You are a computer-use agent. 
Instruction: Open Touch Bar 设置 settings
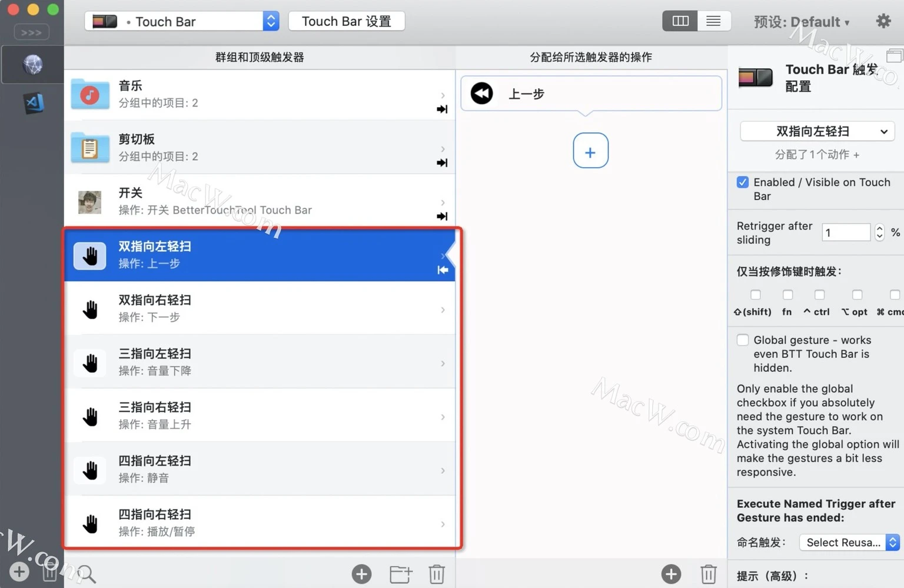click(x=346, y=21)
